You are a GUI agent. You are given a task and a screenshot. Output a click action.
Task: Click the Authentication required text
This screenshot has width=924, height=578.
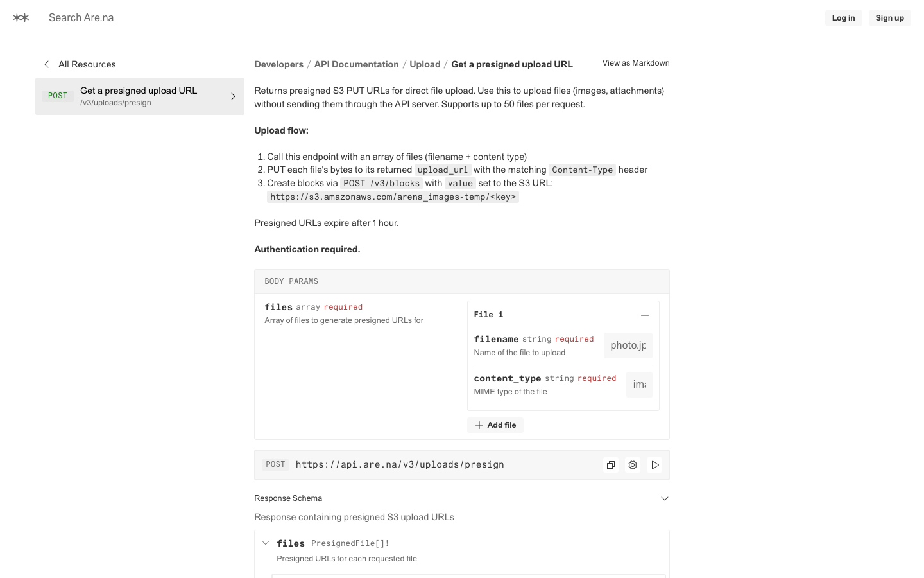307,249
